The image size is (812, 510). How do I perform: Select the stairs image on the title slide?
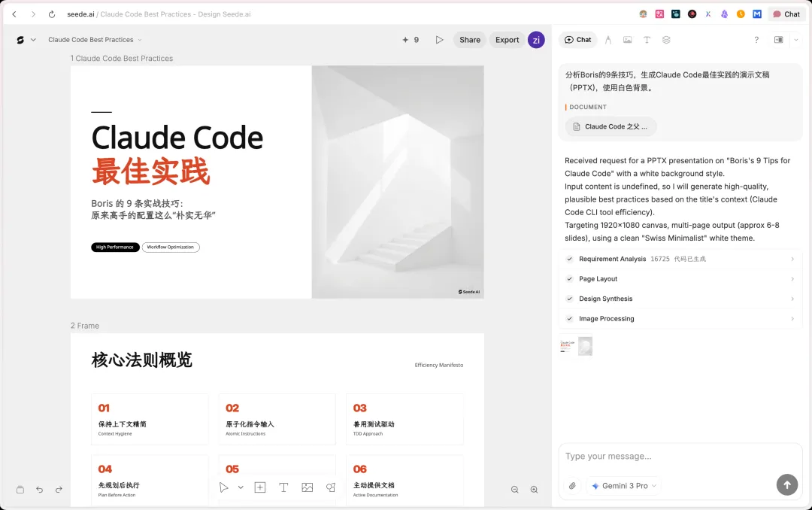tap(398, 182)
